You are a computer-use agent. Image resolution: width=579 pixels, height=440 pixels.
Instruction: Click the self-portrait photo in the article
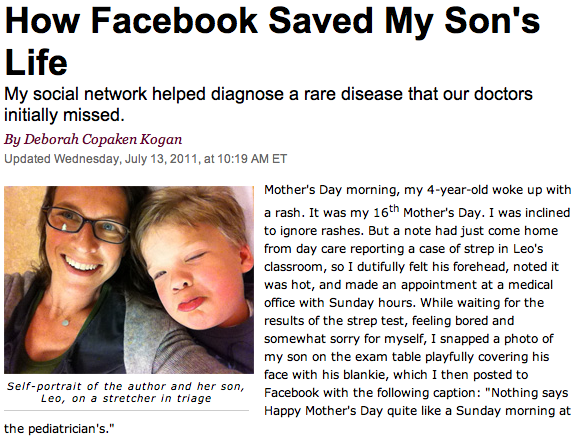click(x=129, y=280)
